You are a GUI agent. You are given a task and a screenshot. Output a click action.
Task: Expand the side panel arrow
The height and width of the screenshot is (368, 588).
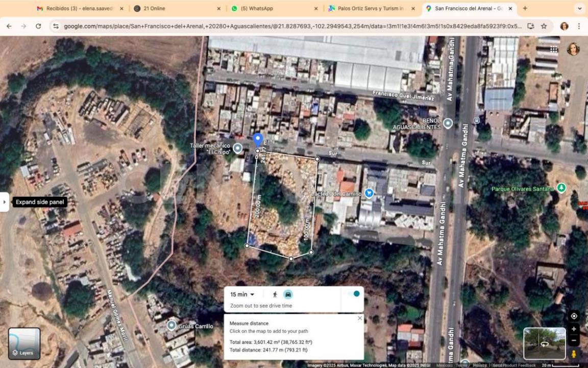pyautogui.click(x=4, y=202)
